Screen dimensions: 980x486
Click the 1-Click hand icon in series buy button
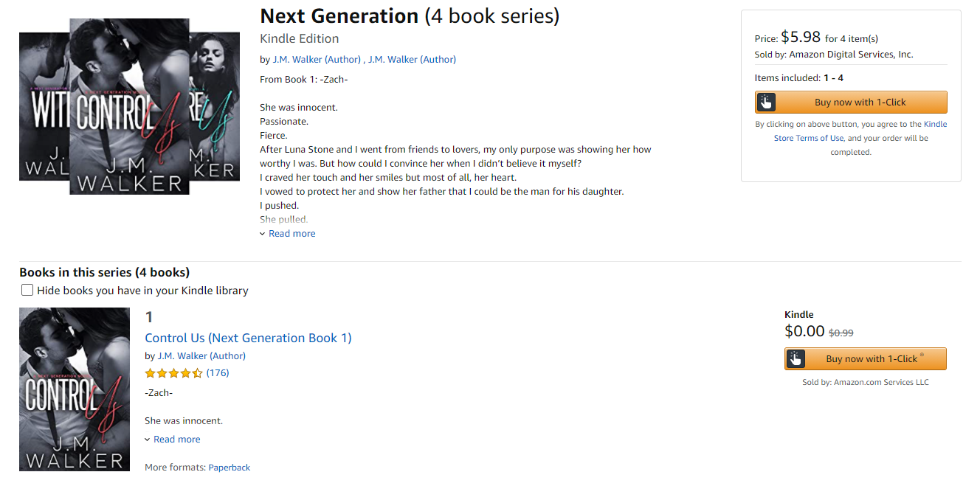(x=766, y=103)
